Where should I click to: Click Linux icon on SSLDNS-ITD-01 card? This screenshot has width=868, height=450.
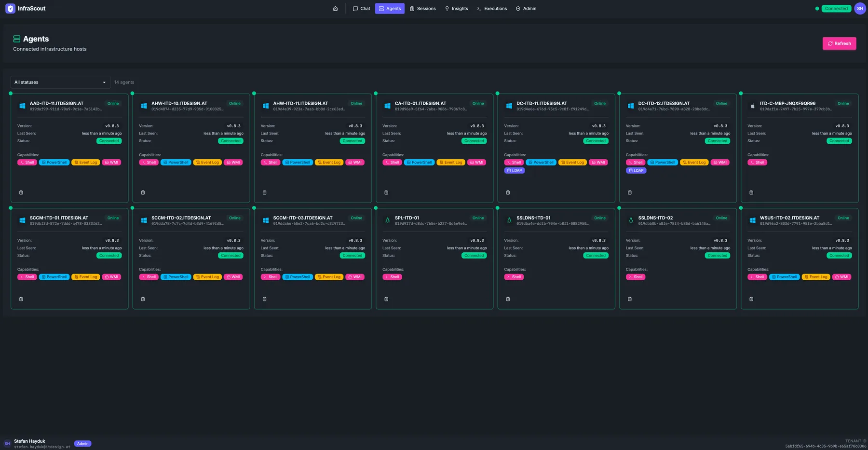click(x=509, y=220)
